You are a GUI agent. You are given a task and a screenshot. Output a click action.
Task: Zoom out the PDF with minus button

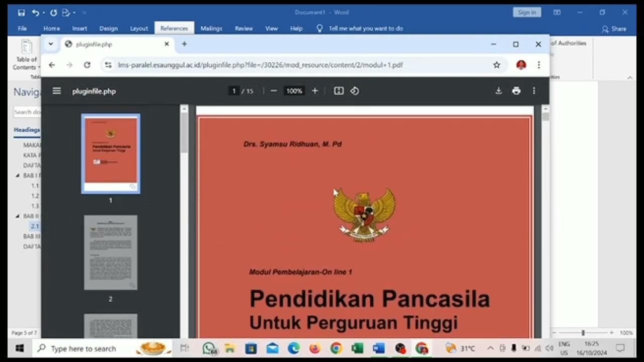click(274, 91)
